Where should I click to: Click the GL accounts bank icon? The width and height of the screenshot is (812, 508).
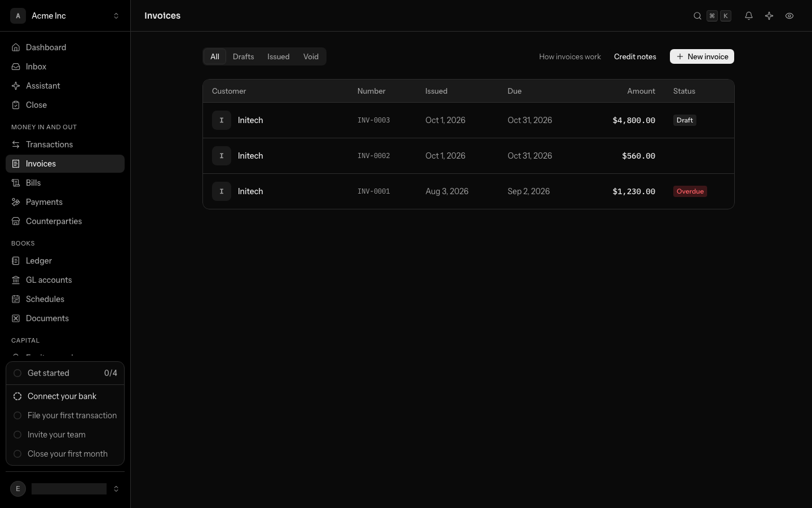tap(16, 280)
